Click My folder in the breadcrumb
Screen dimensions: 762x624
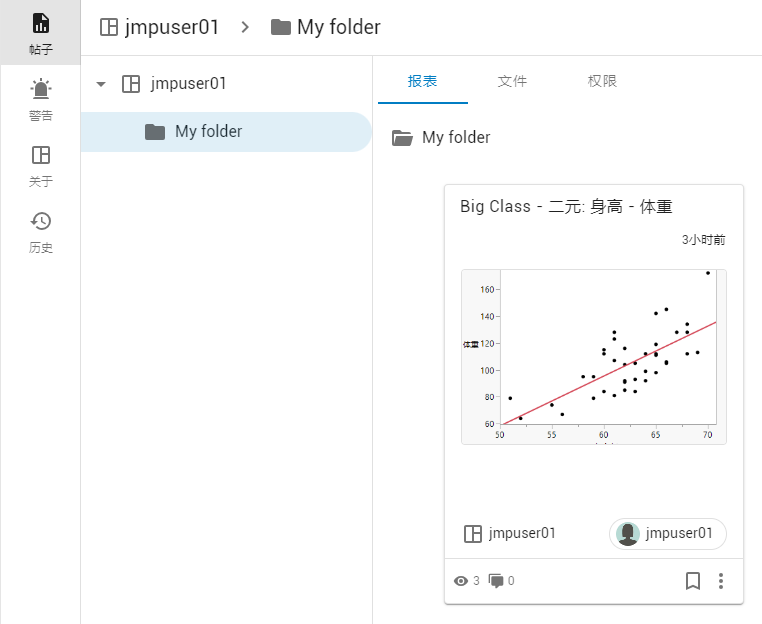tap(338, 27)
